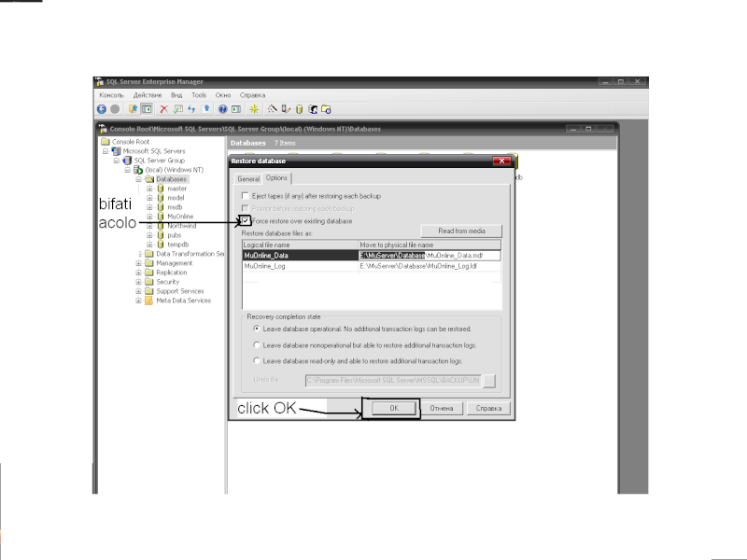Collapse the (local) (Windows NT) node
Image resolution: width=747 pixels, height=560 pixels.
[x=127, y=170]
